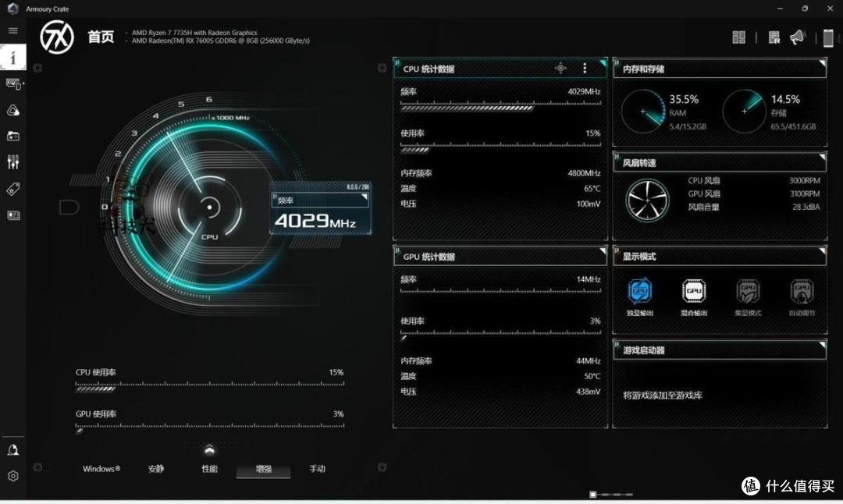
Task: Click 将游戏添加至游戏库 link
Action: (663, 396)
